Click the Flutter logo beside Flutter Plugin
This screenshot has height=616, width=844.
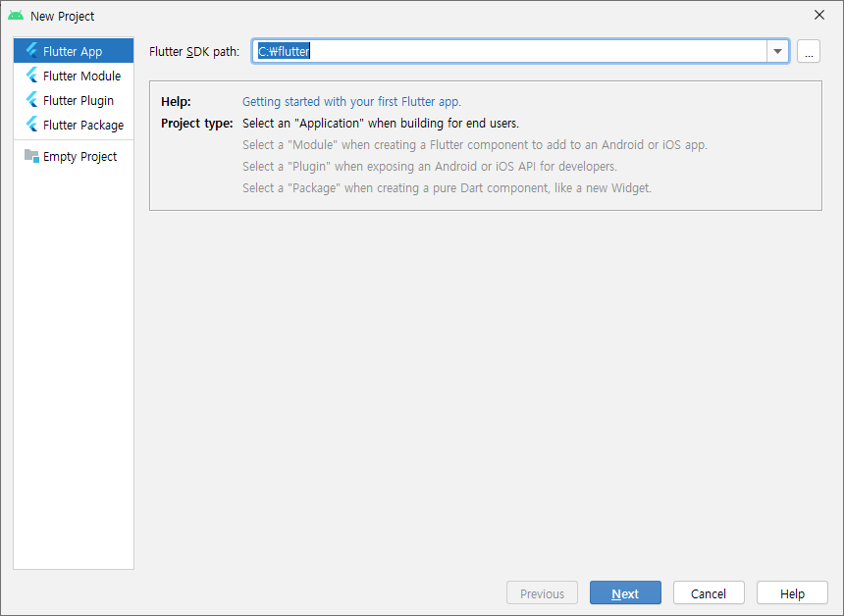31,100
